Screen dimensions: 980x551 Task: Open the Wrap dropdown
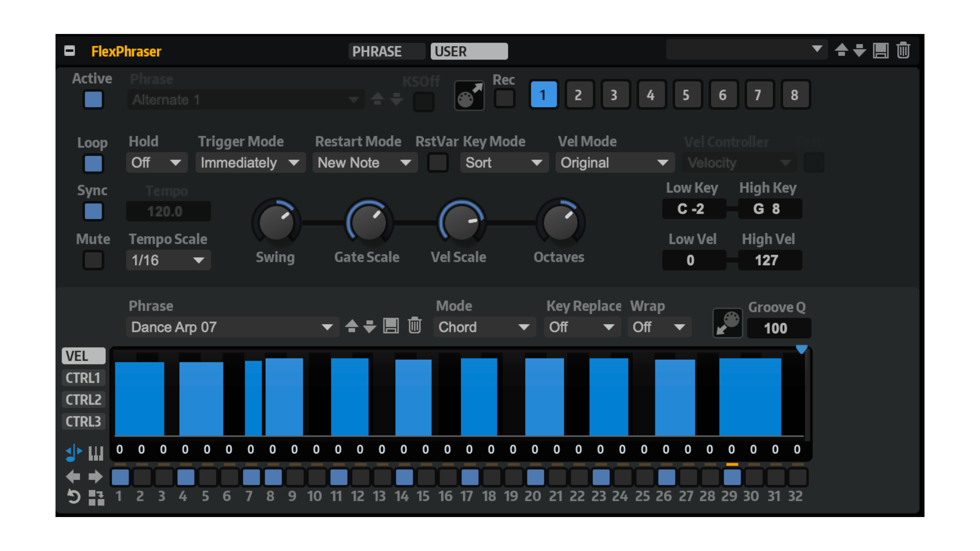[659, 327]
